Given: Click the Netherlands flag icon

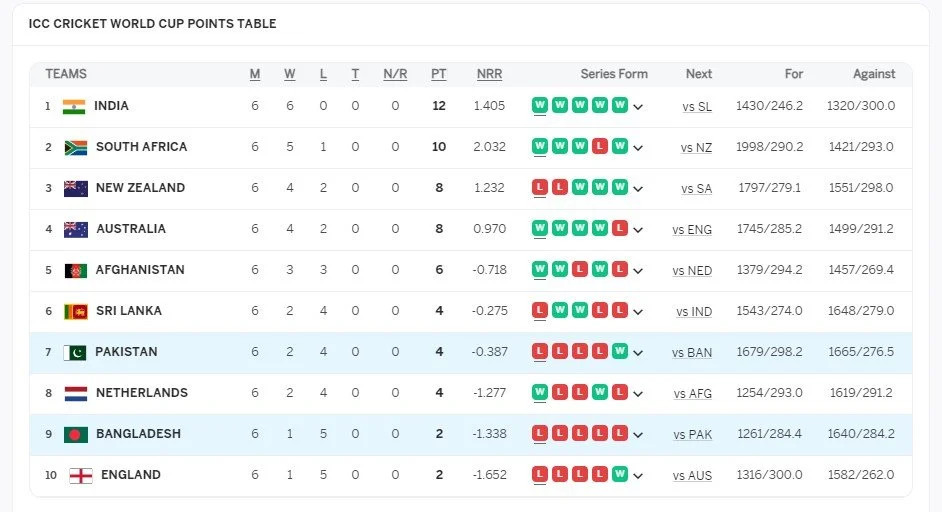Looking at the screenshot, I should coord(76,394).
